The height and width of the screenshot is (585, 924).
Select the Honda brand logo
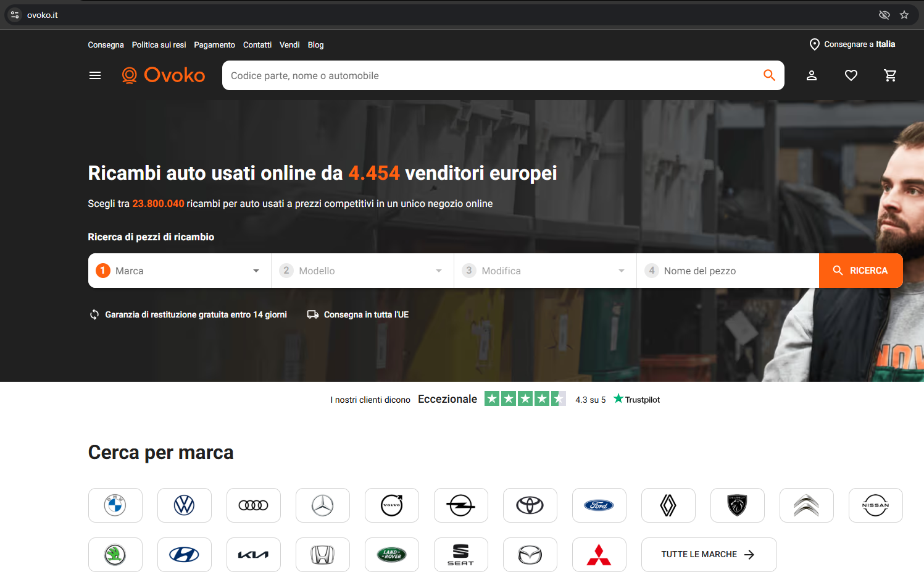(323, 555)
